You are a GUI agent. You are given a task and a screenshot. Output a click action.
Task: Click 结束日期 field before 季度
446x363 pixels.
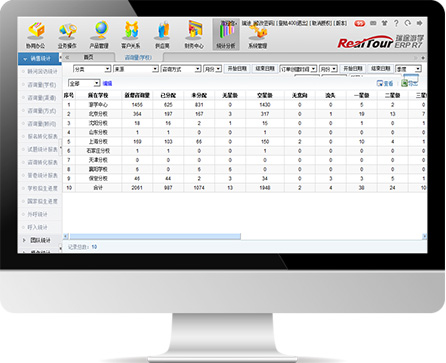pyautogui.click(x=380, y=69)
